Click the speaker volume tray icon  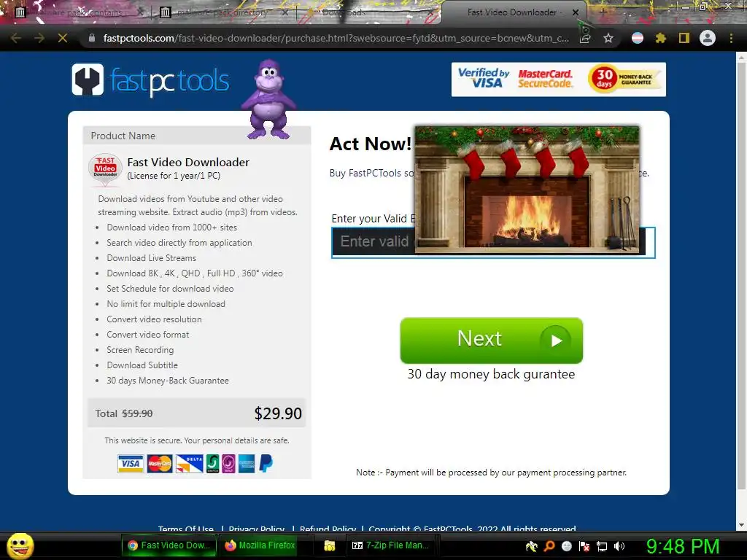coord(619,546)
